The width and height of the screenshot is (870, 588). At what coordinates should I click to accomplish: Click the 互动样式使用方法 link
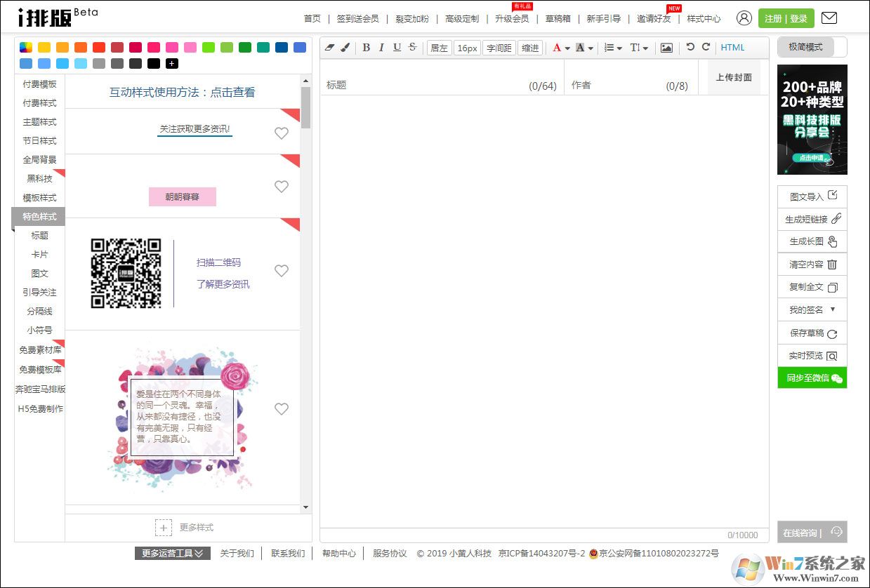tap(183, 92)
